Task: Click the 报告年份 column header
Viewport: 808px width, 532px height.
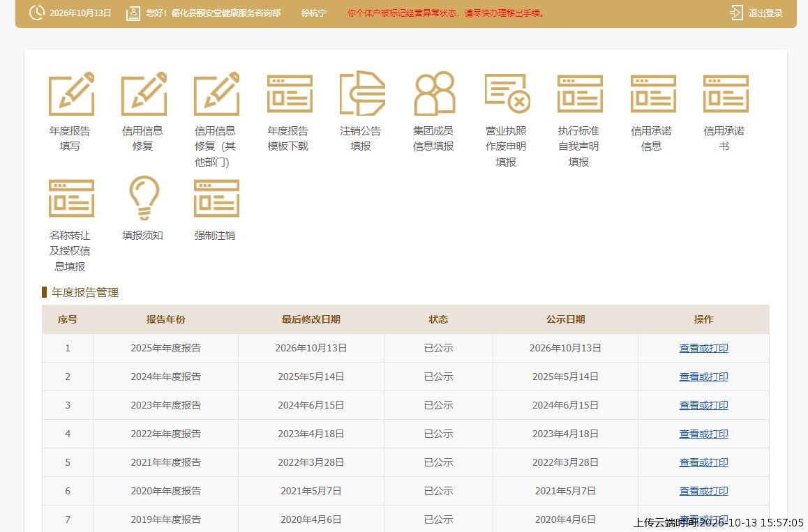Action: pyautogui.click(x=165, y=319)
